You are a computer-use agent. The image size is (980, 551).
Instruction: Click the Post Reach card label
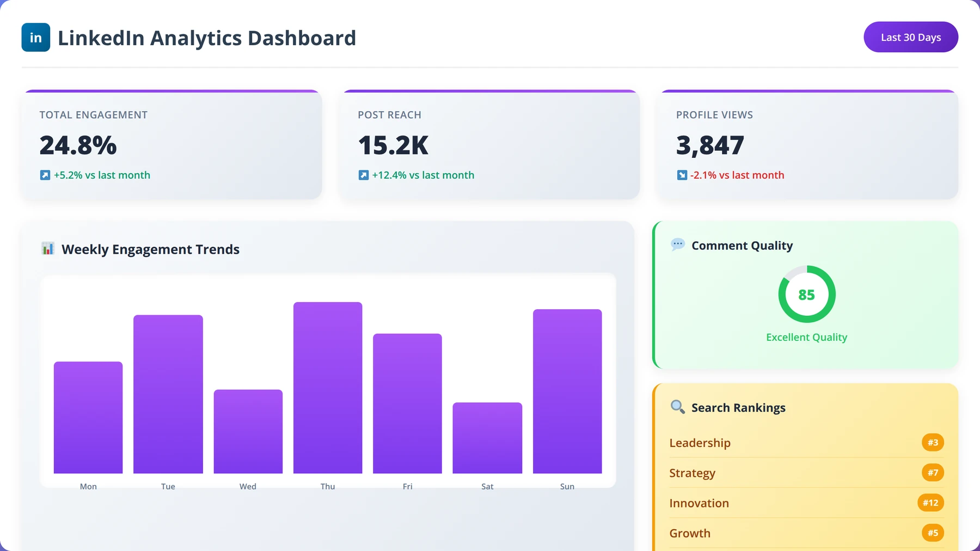click(390, 115)
